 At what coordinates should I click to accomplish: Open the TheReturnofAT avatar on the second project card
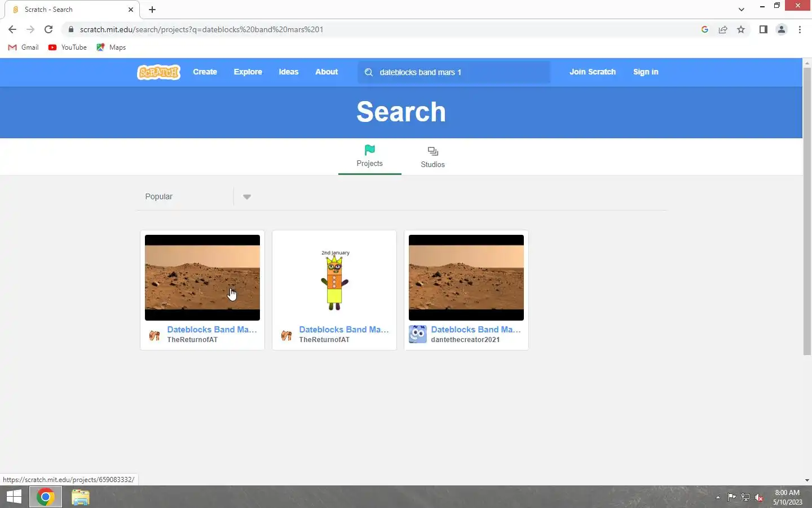tap(286, 335)
